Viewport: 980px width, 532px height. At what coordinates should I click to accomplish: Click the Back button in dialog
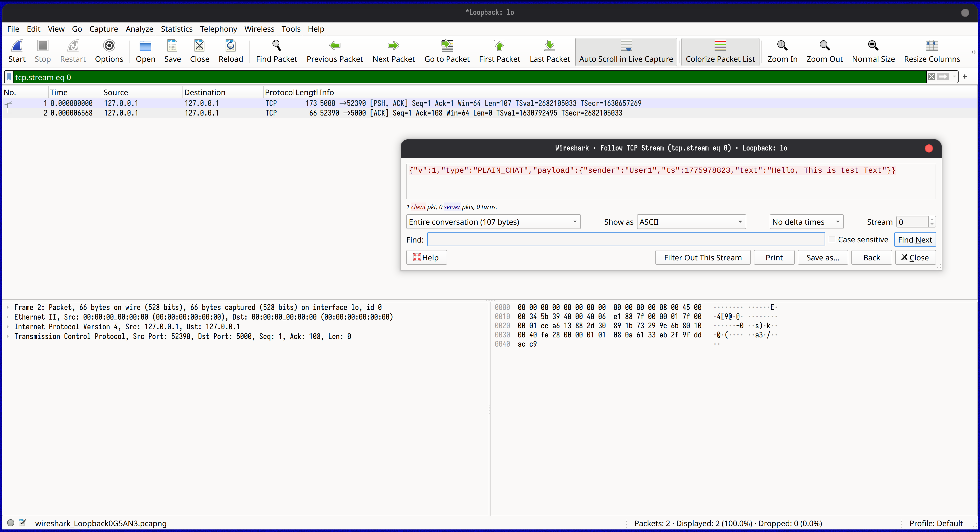point(871,257)
